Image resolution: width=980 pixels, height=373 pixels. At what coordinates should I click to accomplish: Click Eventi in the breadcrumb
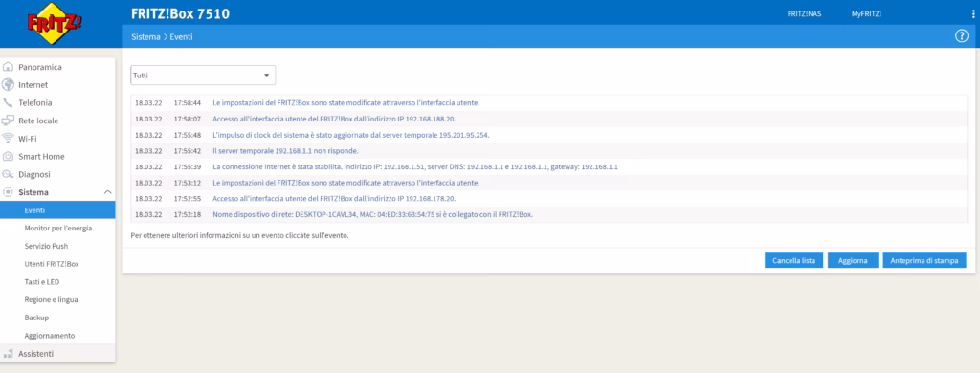[x=181, y=37]
